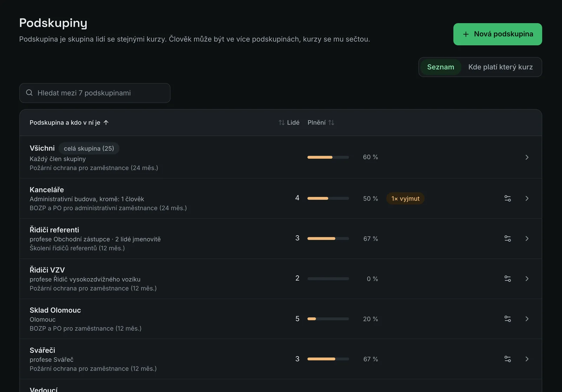The height and width of the screenshot is (392, 562).
Task: Focus the Hledat mezi 7 podskupinami field
Action: click(x=95, y=93)
